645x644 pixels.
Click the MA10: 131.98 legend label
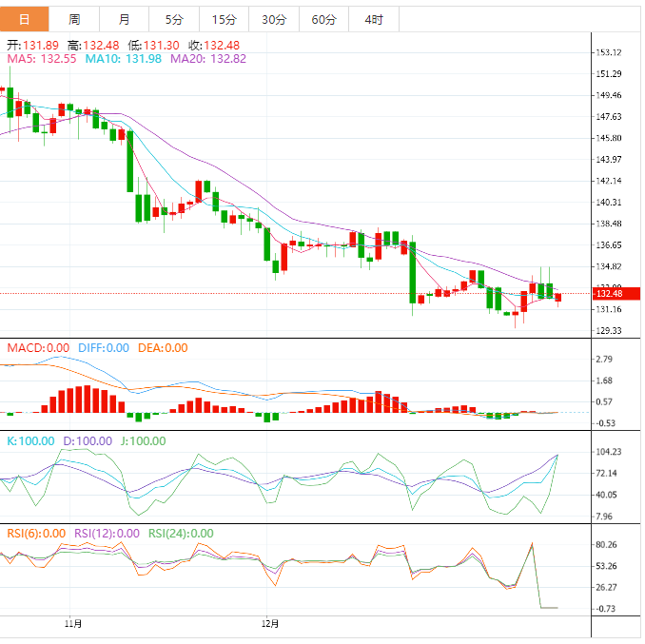tap(123, 59)
